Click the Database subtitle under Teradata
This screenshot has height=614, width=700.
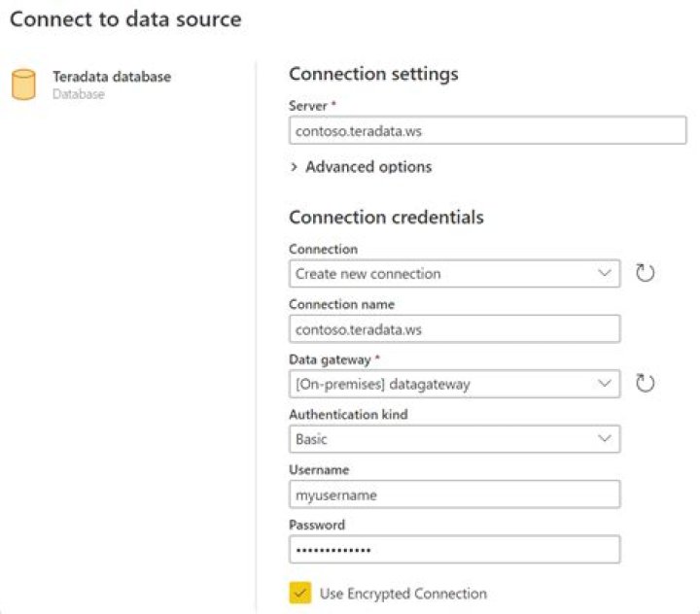point(79,94)
